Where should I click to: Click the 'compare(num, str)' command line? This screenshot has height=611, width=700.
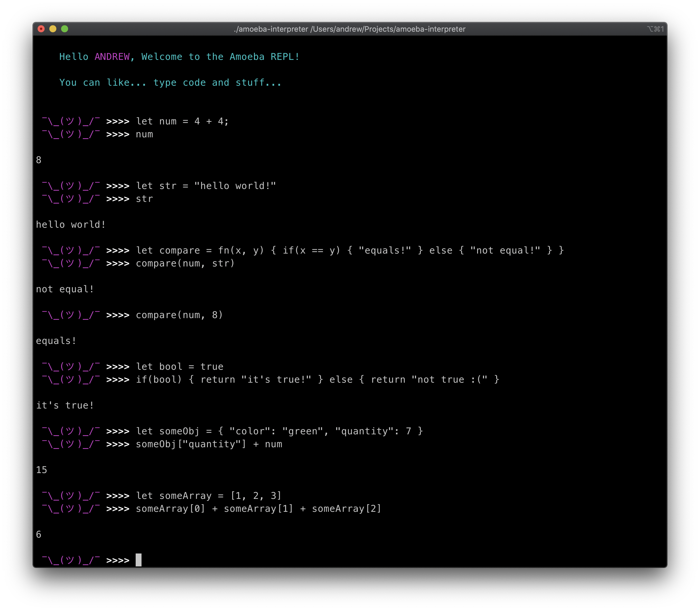(185, 264)
